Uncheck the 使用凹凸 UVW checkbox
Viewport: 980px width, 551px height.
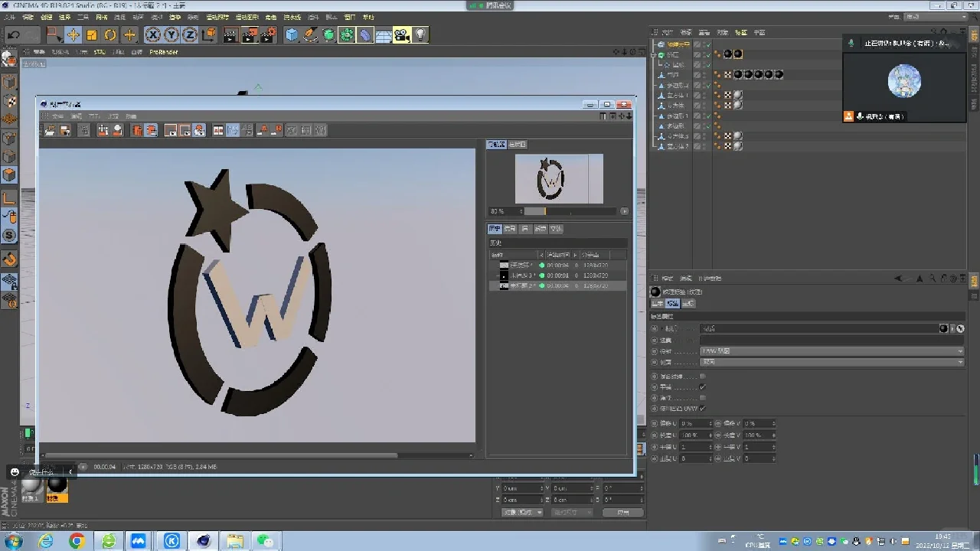(702, 409)
